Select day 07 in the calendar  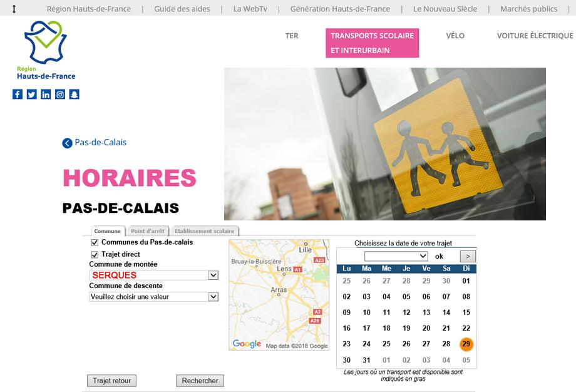(x=446, y=296)
